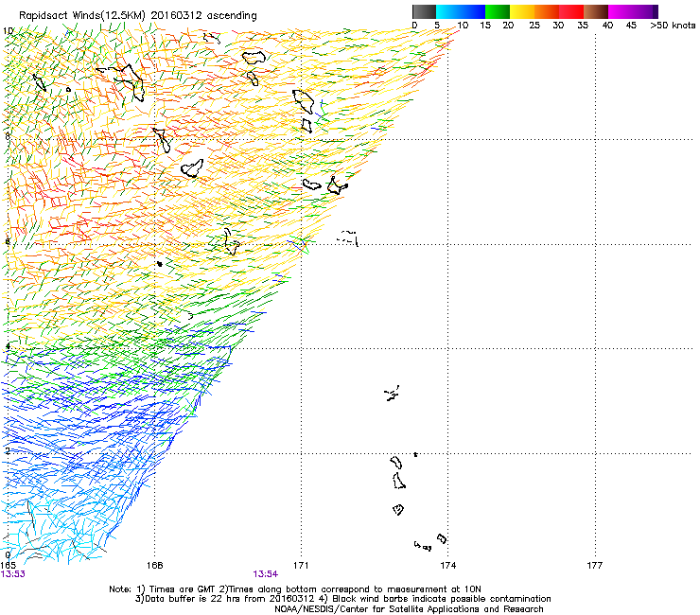This screenshot has width=700, height=615.
Task: Click the longitude label '165'
Action: (x=8, y=566)
